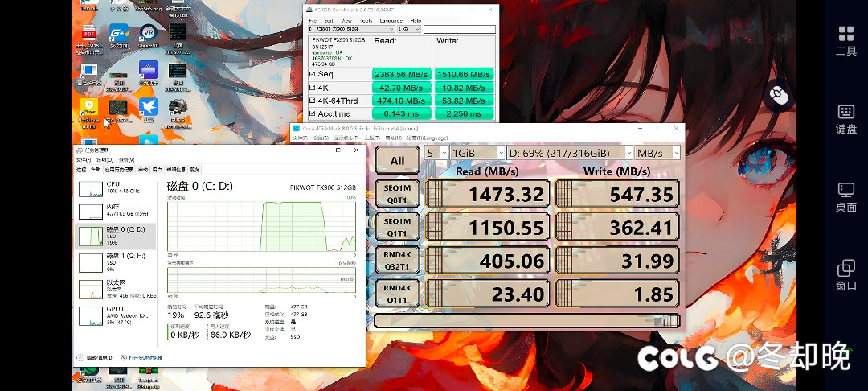
Task: Open 语言(L)(Language) menu in CrystalDiskMark
Action: (427, 138)
